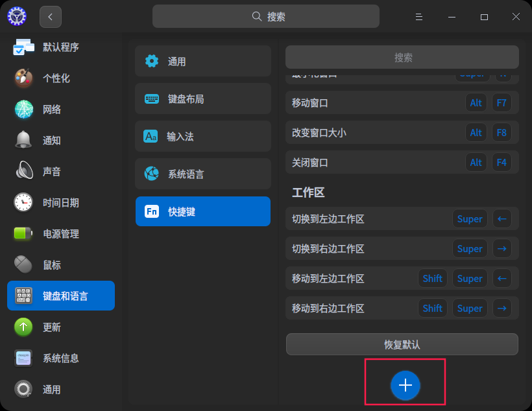Screen dimensions: 532x411
Task: Click the Super key of 切换到右边工作区
Action: pyautogui.click(x=470, y=248)
